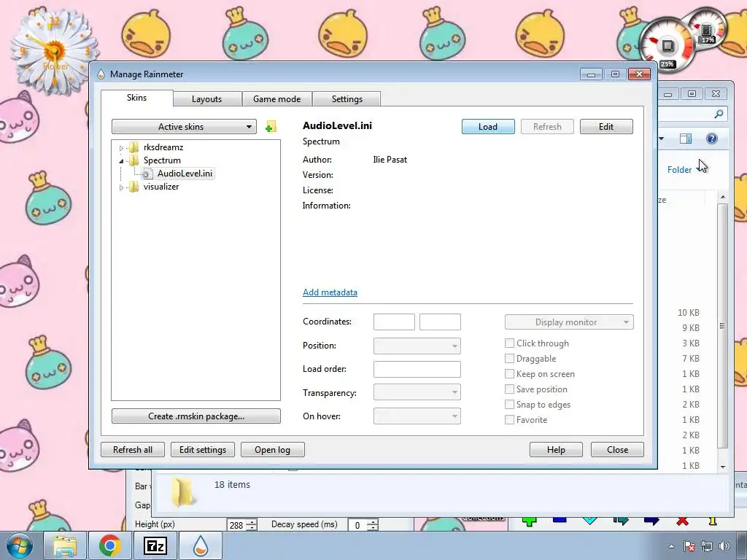Click the AudioLevel.ini file icon in the tree
Viewport: 747px width, 560px height.
click(147, 174)
